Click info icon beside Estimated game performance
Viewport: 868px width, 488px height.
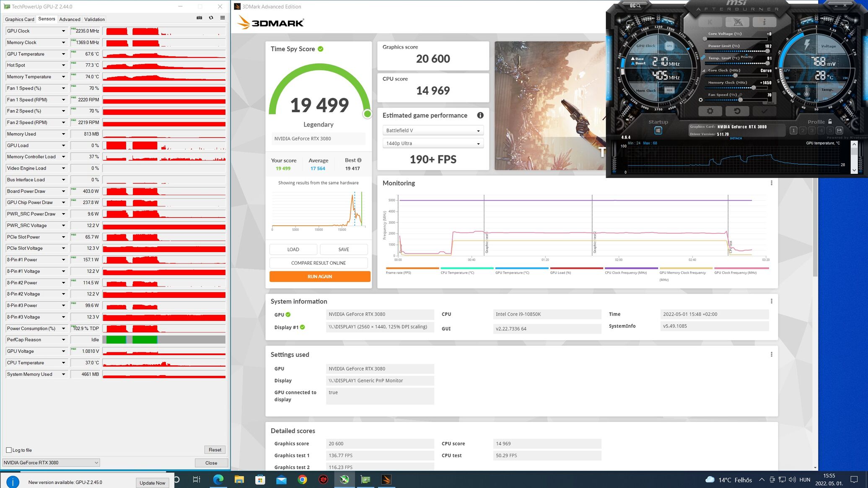[480, 115]
